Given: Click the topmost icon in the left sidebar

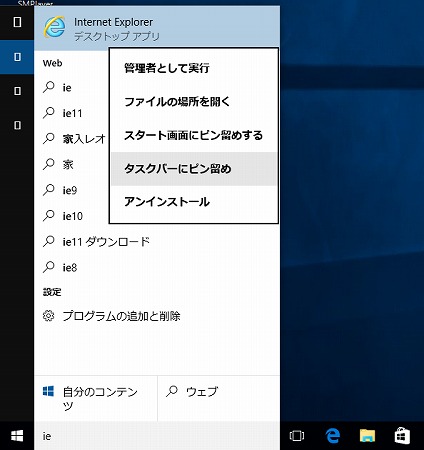Looking at the screenshot, I should tap(17, 22).
